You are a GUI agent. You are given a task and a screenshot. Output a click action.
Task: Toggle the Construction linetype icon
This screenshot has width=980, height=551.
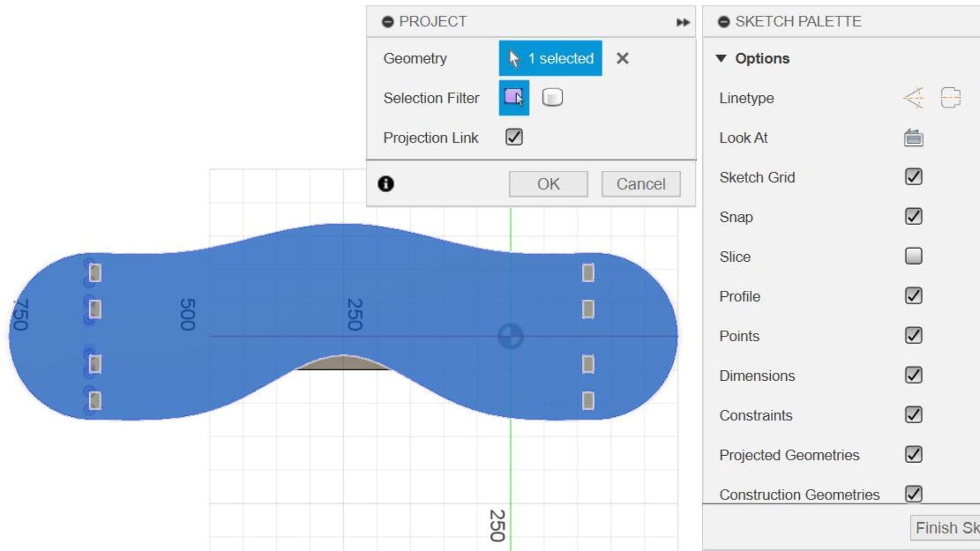914,97
